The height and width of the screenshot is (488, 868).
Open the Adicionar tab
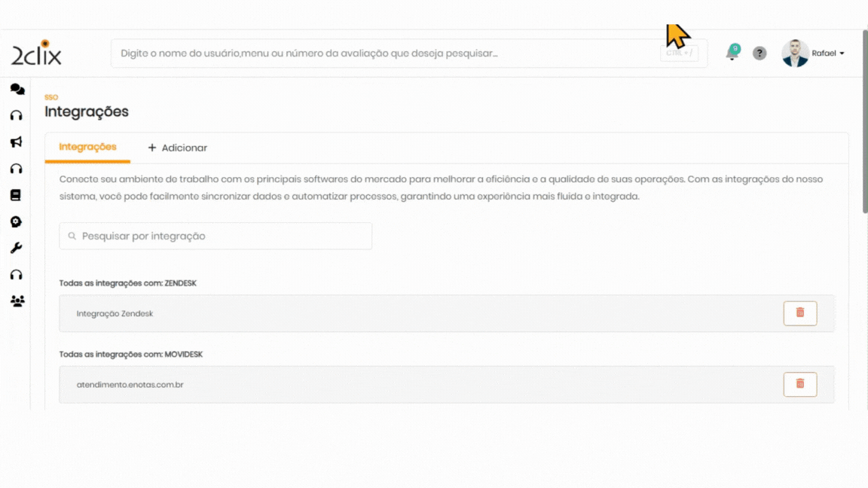[x=177, y=148]
